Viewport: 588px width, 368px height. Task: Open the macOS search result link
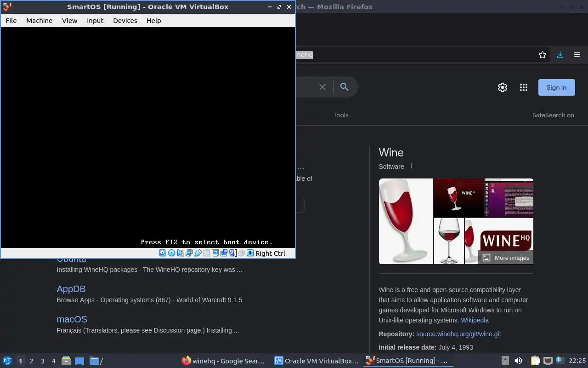(x=72, y=319)
